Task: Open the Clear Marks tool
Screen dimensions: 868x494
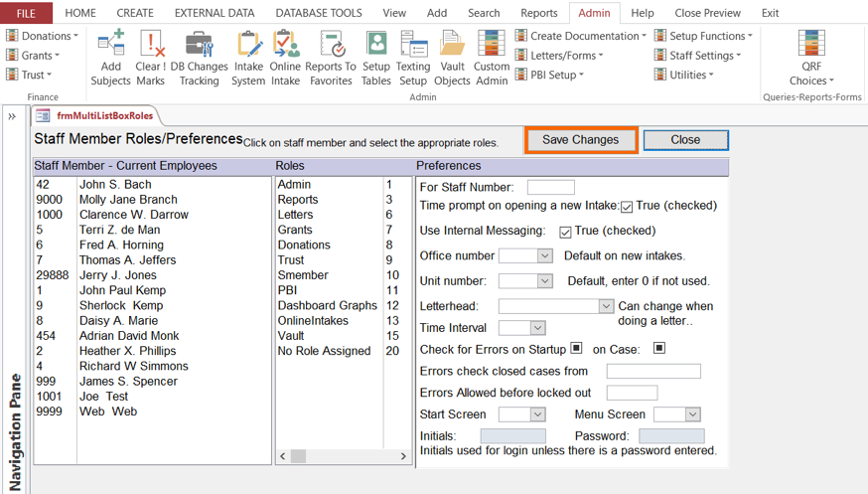Action: (151, 58)
